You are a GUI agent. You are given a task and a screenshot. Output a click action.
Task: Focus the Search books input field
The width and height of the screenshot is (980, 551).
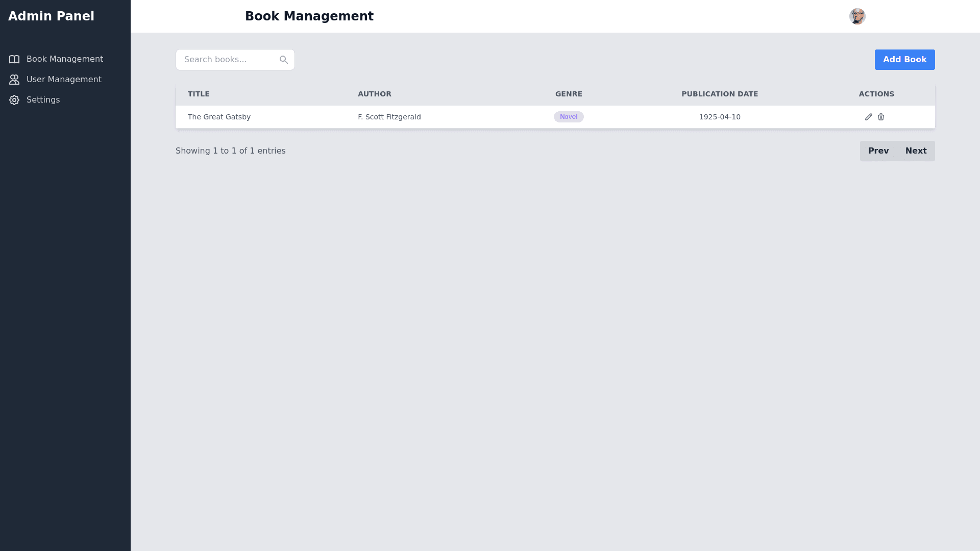pyautogui.click(x=227, y=60)
